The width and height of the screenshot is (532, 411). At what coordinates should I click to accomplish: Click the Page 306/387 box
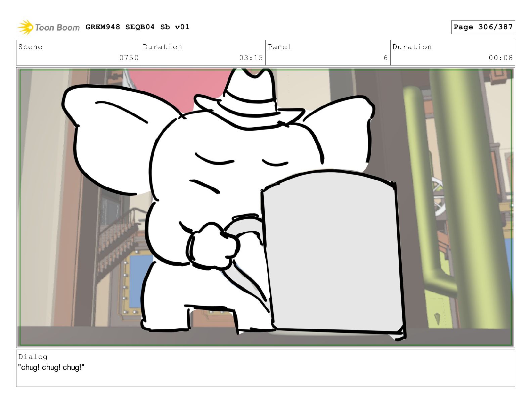pyautogui.click(x=483, y=27)
